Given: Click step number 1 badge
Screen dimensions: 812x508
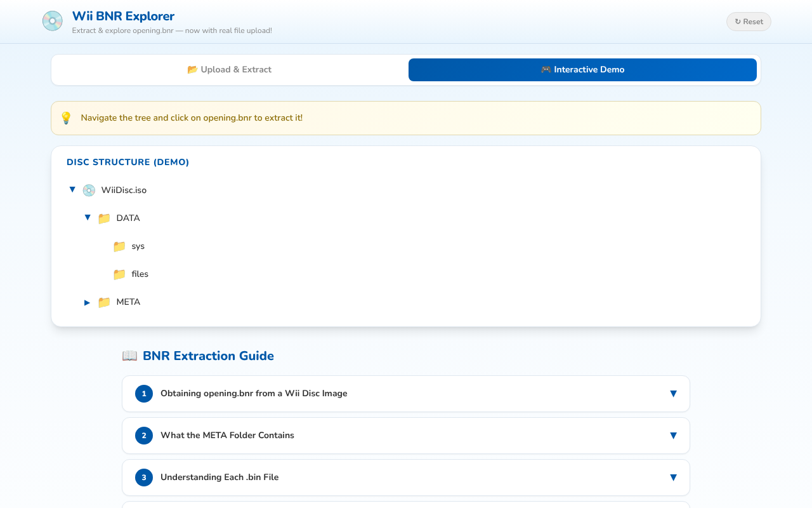Looking at the screenshot, I should pyautogui.click(x=144, y=394).
